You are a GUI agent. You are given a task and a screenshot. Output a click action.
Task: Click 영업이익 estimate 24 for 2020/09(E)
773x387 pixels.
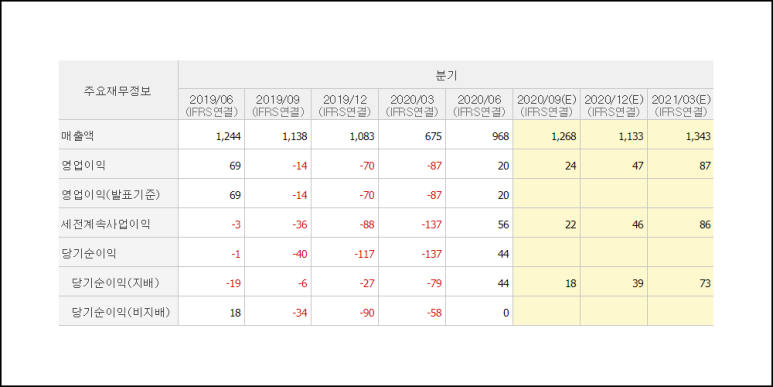[570, 166]
